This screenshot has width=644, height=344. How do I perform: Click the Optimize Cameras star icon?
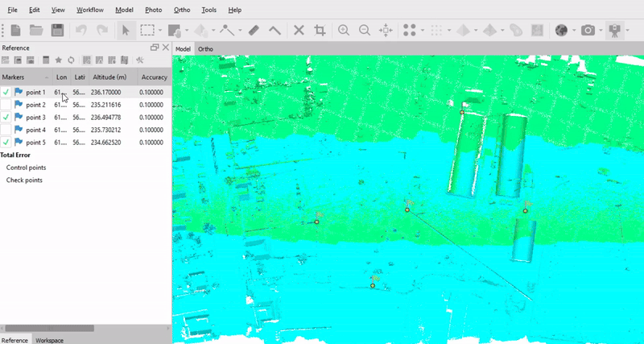(59, 60)
